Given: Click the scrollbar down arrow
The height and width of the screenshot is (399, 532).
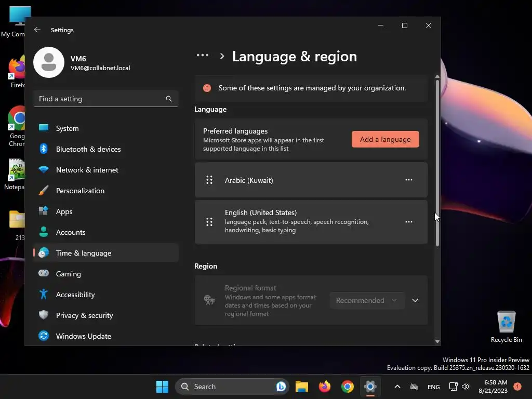Looking at the screenshot, I should tap(437, 341).
